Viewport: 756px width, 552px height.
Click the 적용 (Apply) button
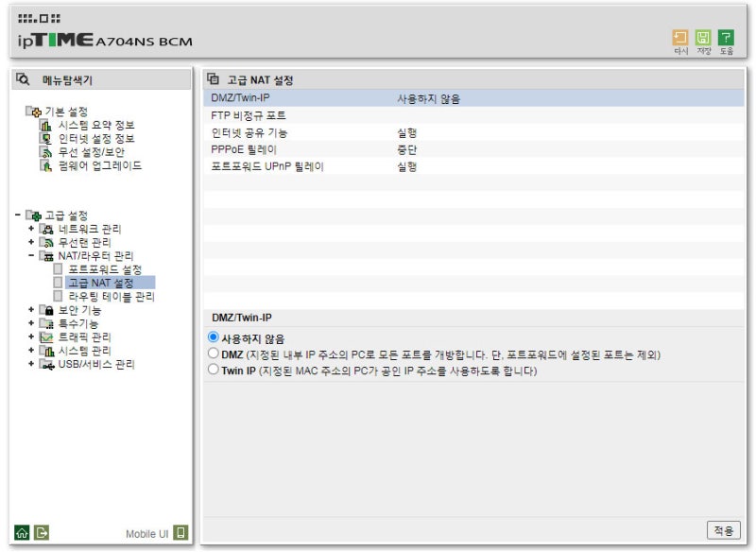coord(722,530)
